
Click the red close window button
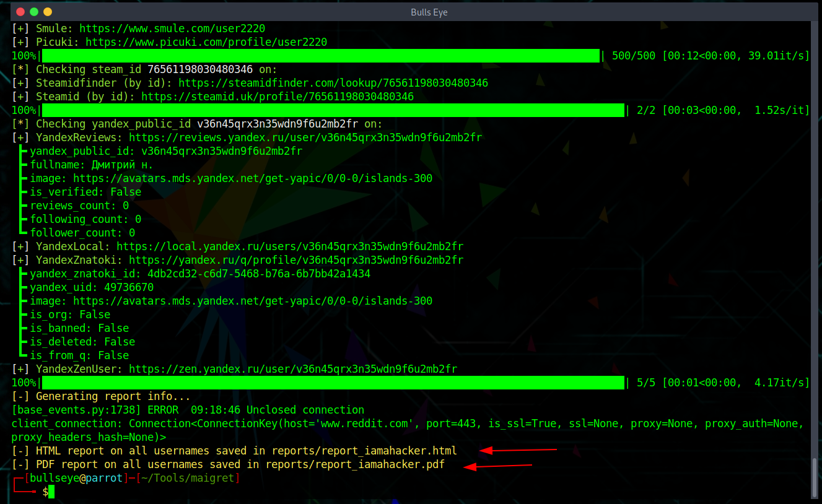point(20,12)
